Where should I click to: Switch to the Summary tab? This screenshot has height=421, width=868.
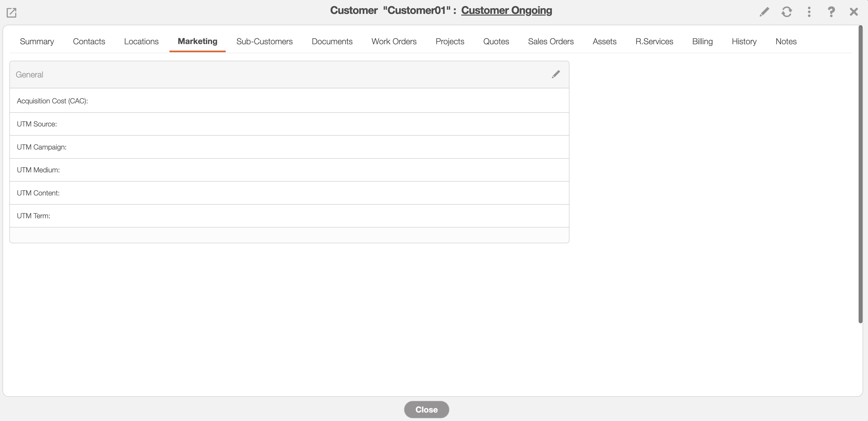pos(37,41)
